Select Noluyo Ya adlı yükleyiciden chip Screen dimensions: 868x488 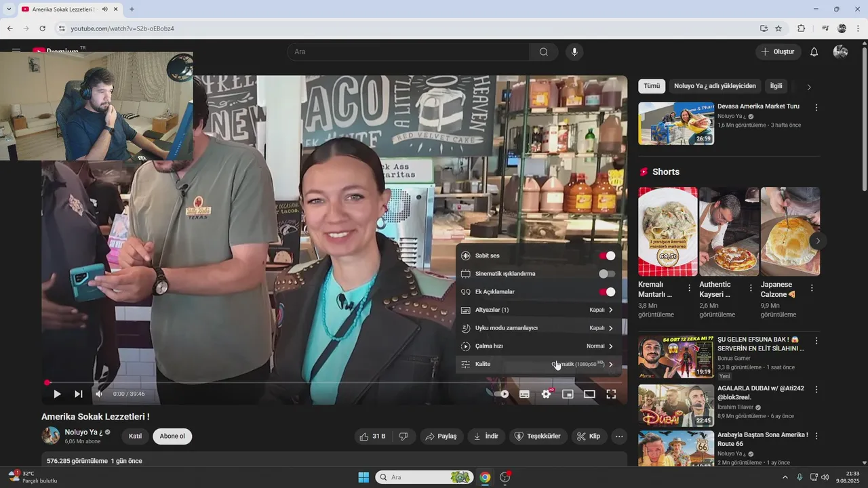(x=715, y=87)
